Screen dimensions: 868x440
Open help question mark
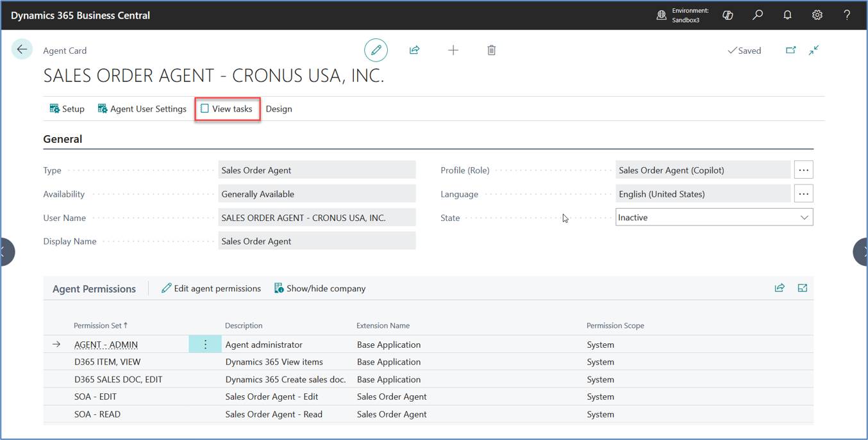click(847, 15)
